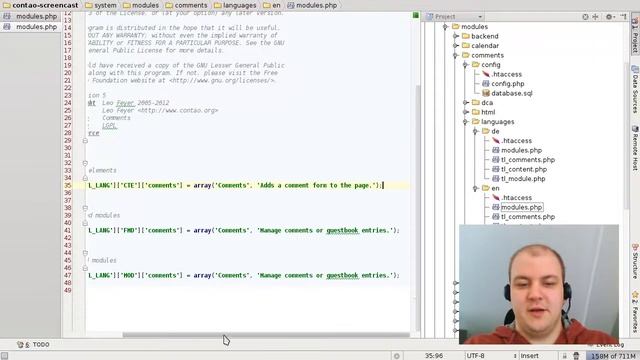Image resolution: width=640 pixels, height=360 pixels.
Task: Select database.sql in config folder
Action: 512,93
